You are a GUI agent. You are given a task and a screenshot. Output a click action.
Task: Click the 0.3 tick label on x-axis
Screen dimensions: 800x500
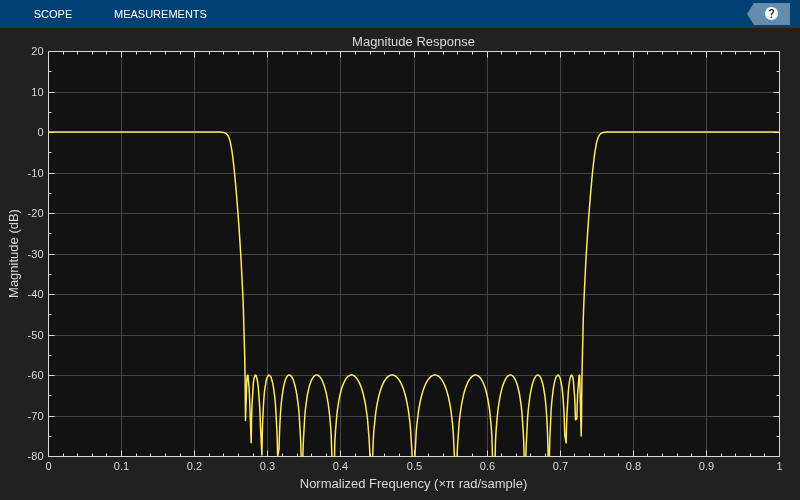click(267, 466)
